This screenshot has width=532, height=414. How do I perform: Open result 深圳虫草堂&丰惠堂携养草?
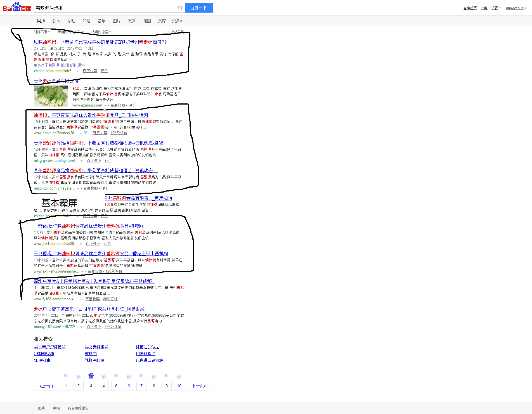click(x=94, y=281)
